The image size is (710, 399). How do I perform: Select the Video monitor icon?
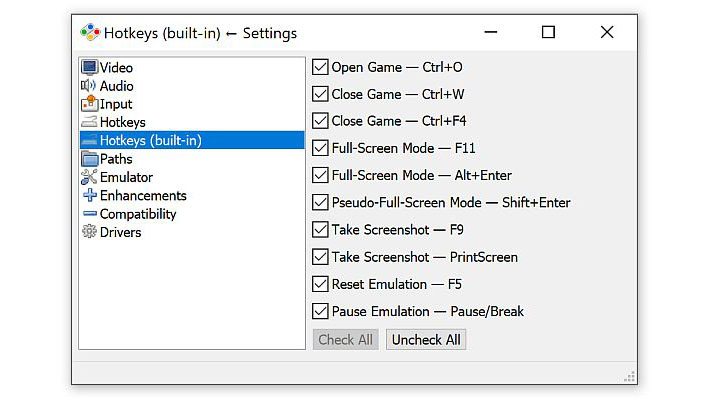point(89,67)
